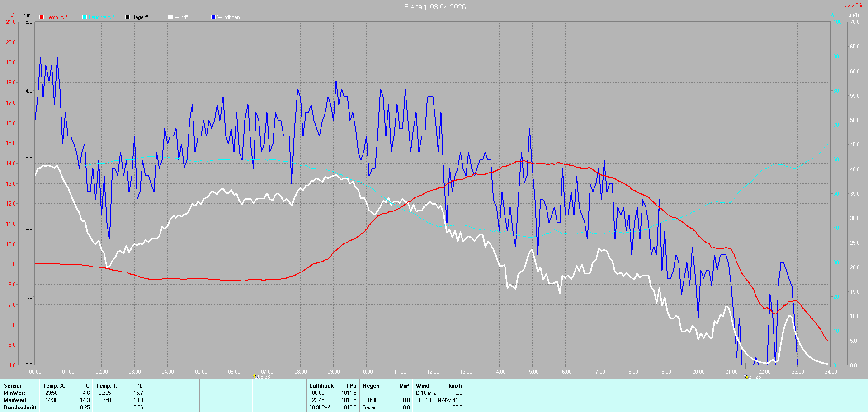Click the "03:00" time axis label
Viewport: 868px width, 412px height.
[x=135, y=372]
